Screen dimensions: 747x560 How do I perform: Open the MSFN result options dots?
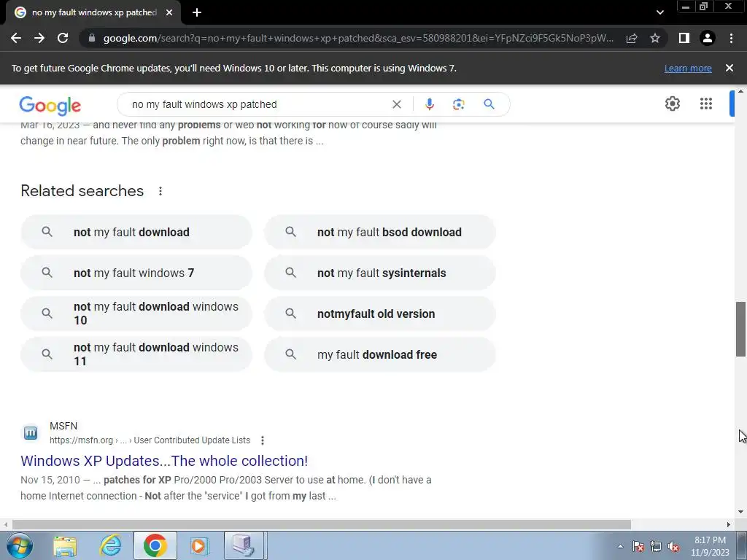tap(263, 440)
